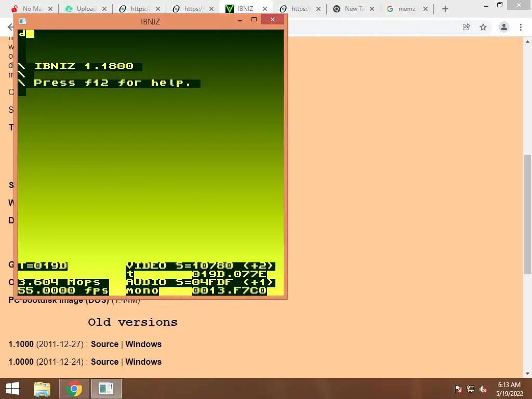Close the No Ma tab
Viewport: 532px width, 399px height.
(x=50, y=9)
